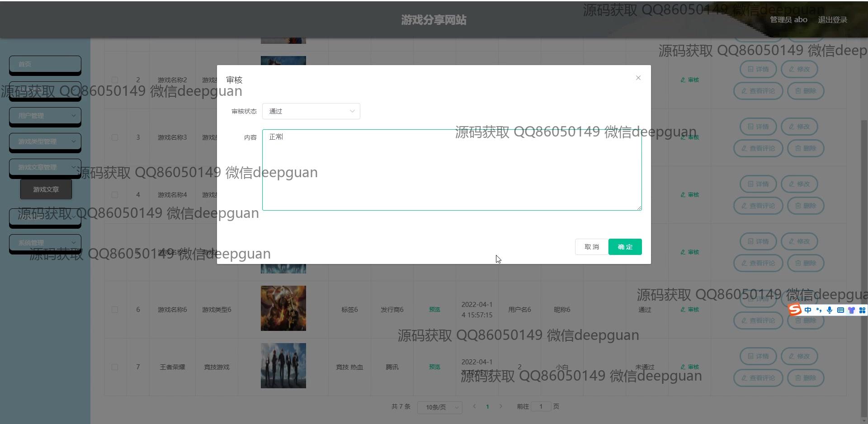Viewport: 868px width, 424px height.
Task: Open the 10条/页 page size dropdown
Action: coord(439,407)
